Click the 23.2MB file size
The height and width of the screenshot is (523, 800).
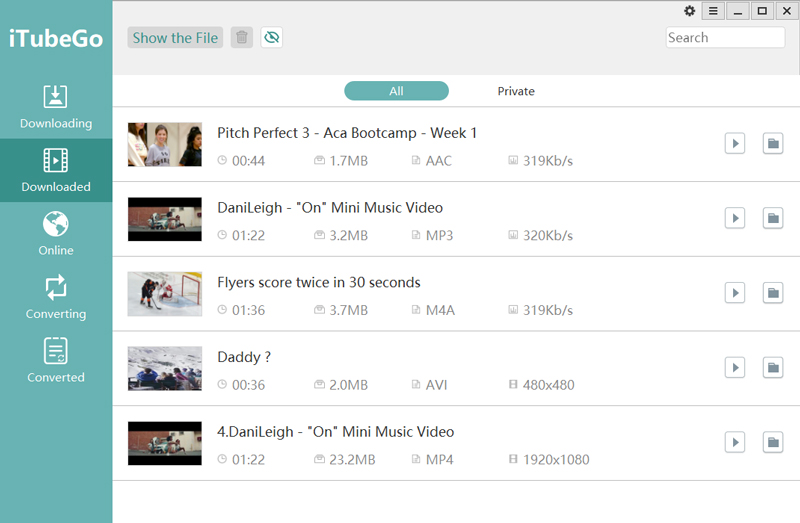pyautogui.click(x=352, y=460)
